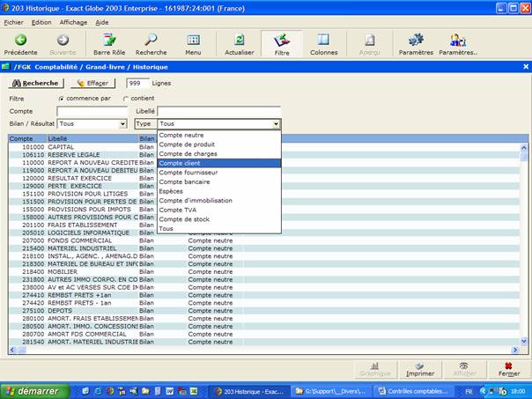Open the Fichier menu
Image resolution: width=532 pixels, height=399 pixels.
tap(13, 21)
